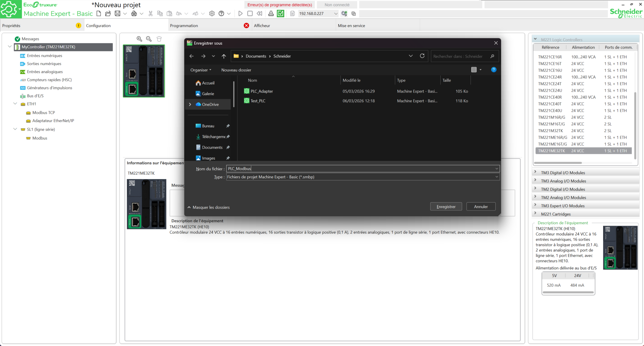Image resolution: width=644 pixels, height=346 pixels.
Task: Open a project with the folder icon
Action: tap(108, 13)
